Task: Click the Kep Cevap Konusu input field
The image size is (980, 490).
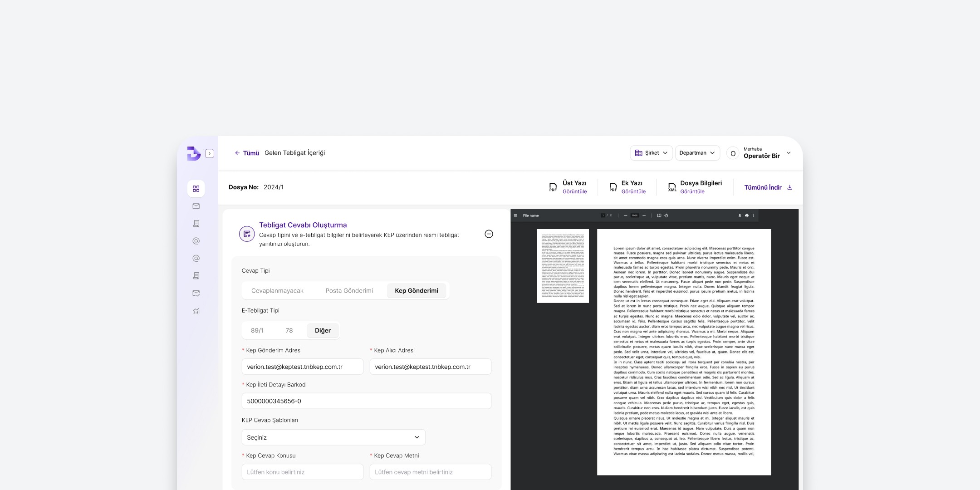Action: click(302, 472)
